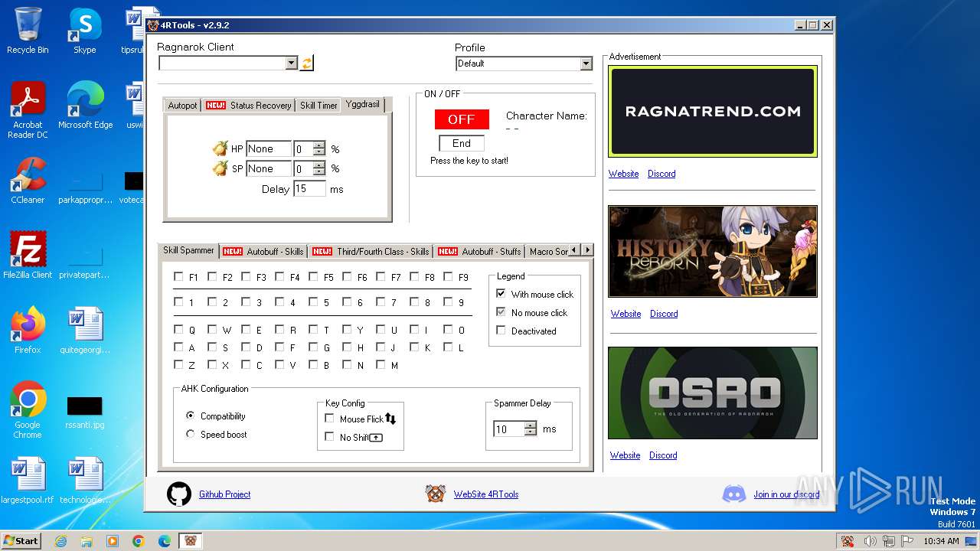Click the red OFF toggle button
The height and width of the screenshot is (551, 980).
[462, 119]
